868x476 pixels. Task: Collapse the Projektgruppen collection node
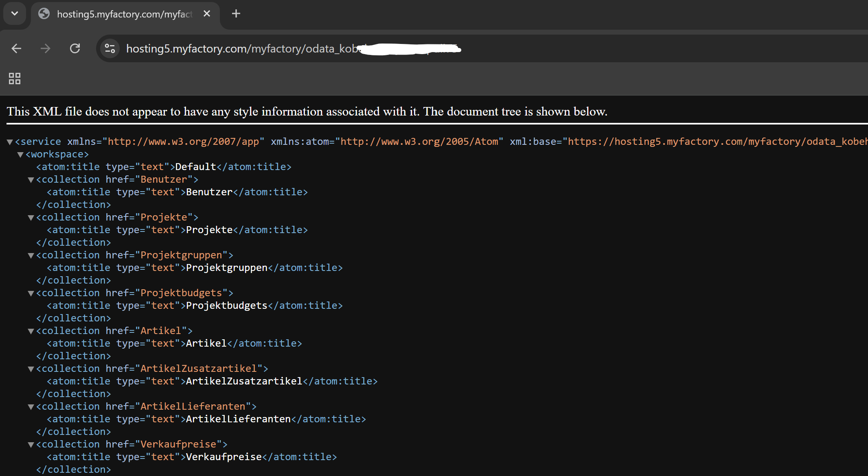tap(31, 255)
